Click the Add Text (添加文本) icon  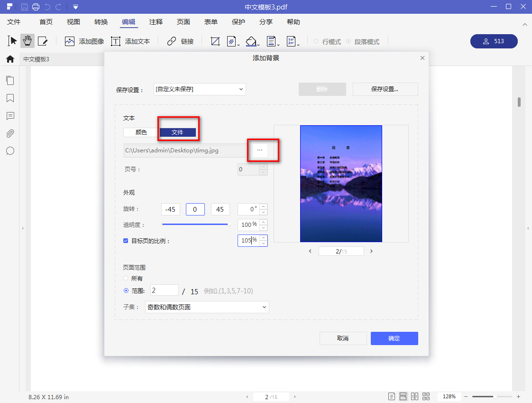pyautogui.click(x=116, y=41)
